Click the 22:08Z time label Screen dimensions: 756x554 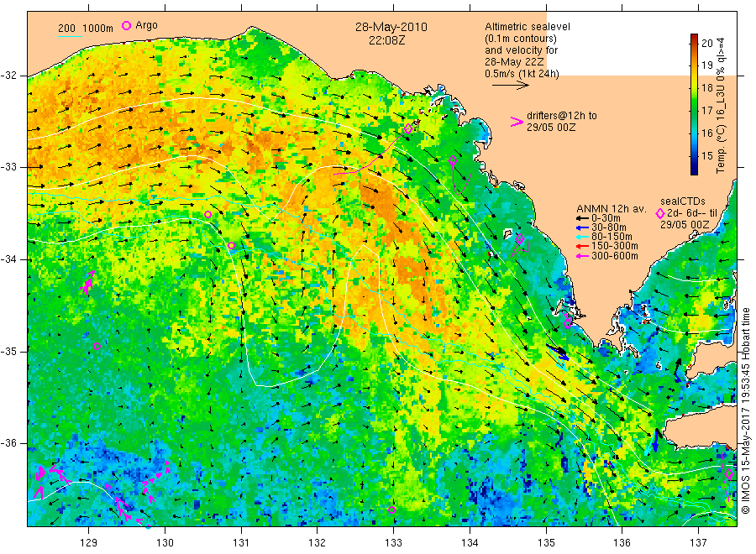point(386,40)
